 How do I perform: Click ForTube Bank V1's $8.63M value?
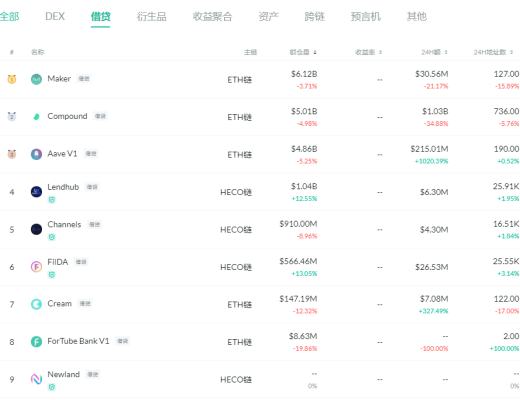click(x=303, y=336)
